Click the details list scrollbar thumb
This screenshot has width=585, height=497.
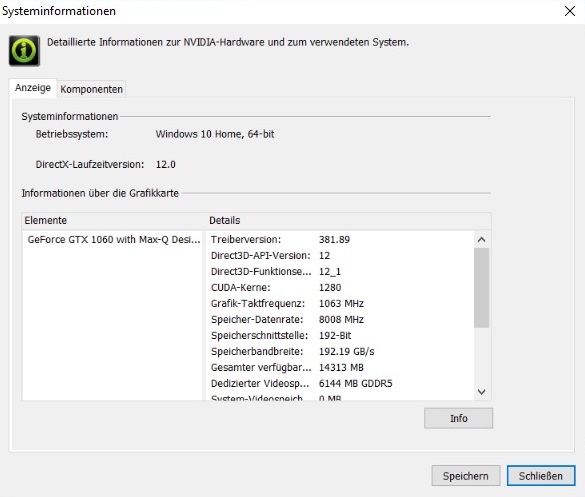pyautogui.click(x=482, y=288)
